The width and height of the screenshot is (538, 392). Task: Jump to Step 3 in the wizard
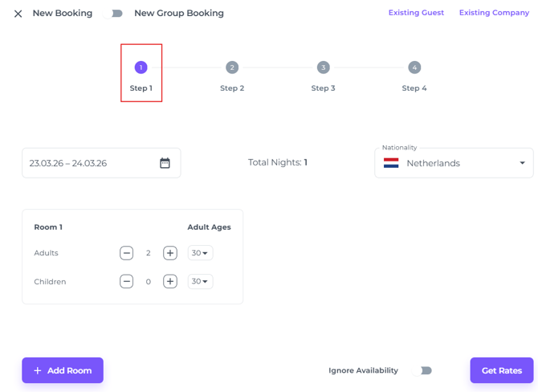(x=323, y=67)
